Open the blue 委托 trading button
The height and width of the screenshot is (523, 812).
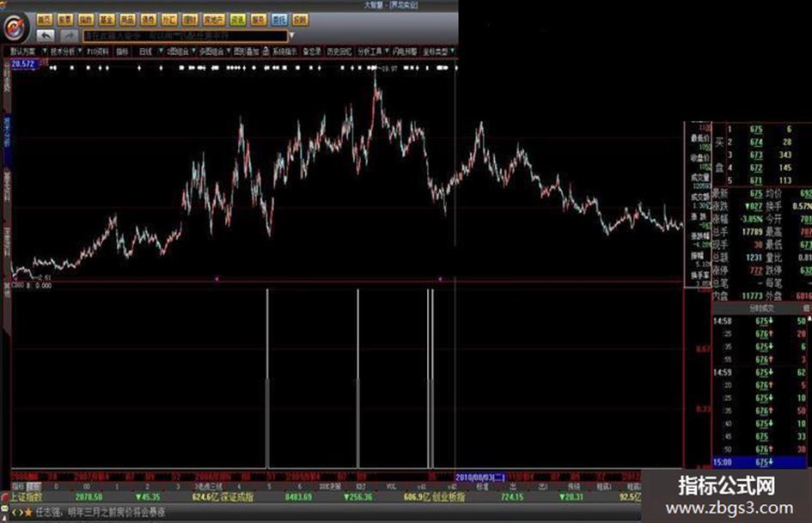[279, 20]
